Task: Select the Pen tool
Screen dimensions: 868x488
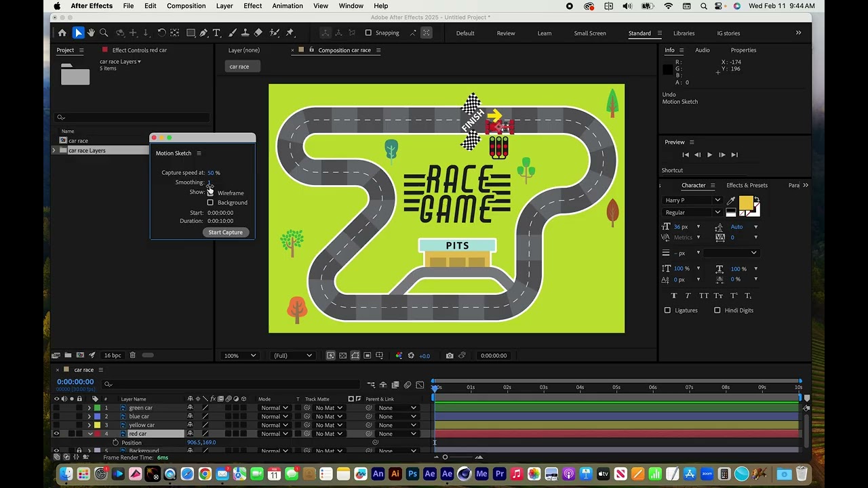Action: pos(203,33)
